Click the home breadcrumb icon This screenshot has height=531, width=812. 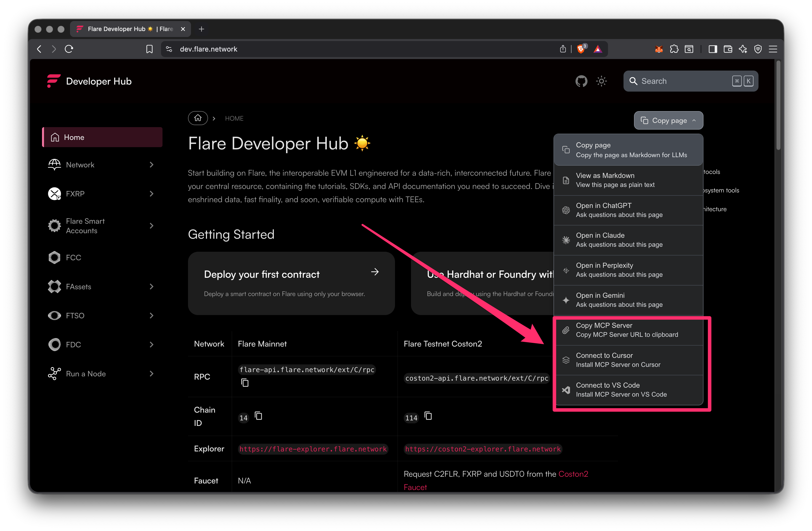click(x=198, y=118)
